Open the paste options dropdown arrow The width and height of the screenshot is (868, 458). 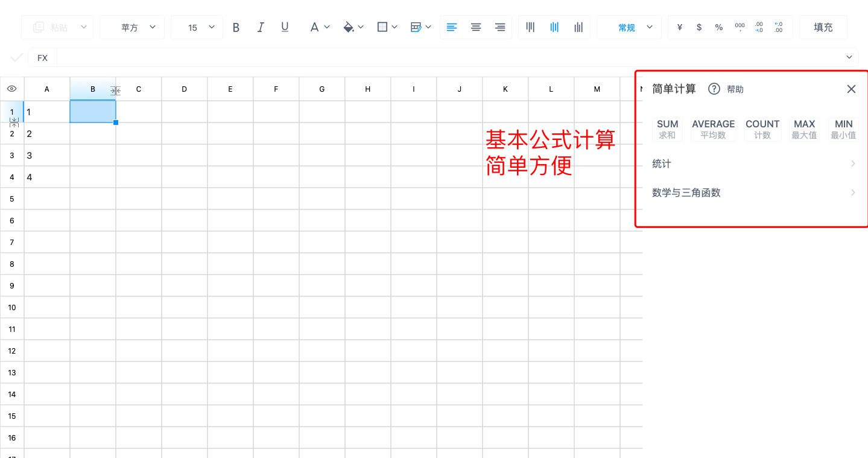click(x=84, y=27)
